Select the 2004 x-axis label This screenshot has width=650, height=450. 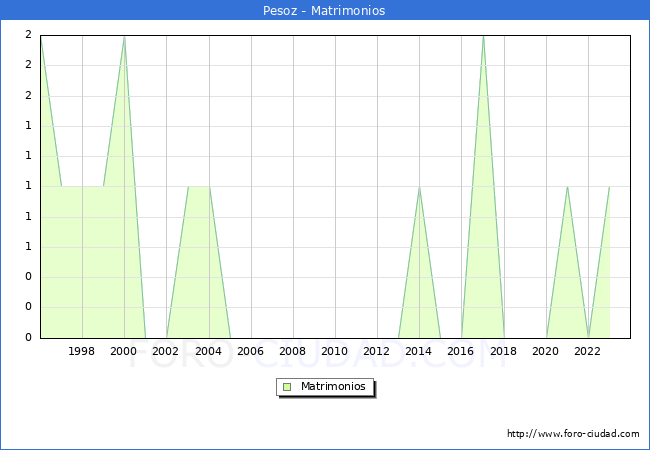point(208,351)
